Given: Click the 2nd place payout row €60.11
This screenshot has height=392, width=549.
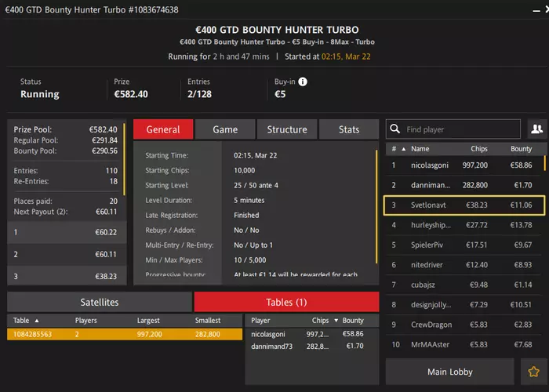Looking at the screenshot, I should pyautogui.click(x=67, y=254).
